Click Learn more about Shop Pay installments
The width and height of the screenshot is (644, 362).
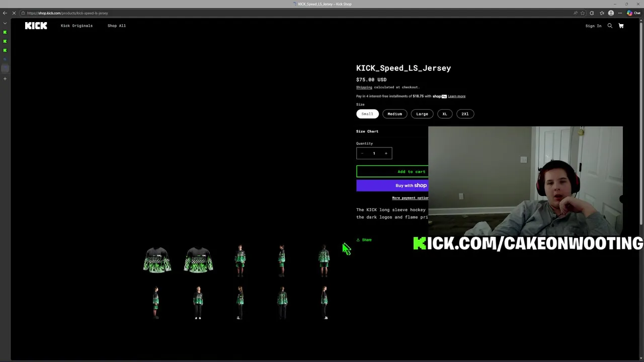[457, 96]
